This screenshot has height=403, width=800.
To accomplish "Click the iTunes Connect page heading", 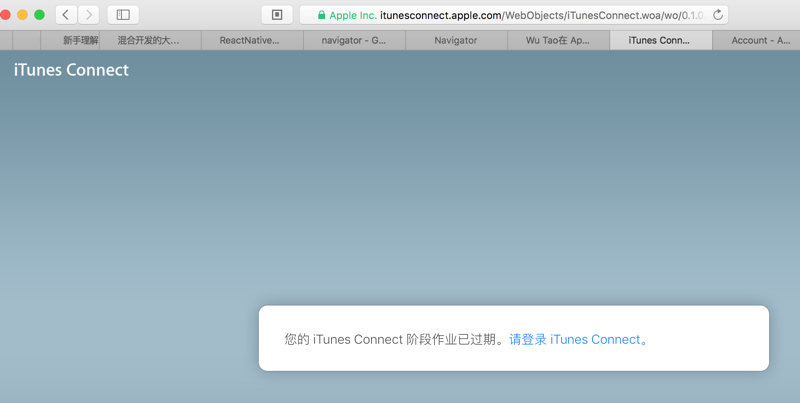I will (71, 70).
